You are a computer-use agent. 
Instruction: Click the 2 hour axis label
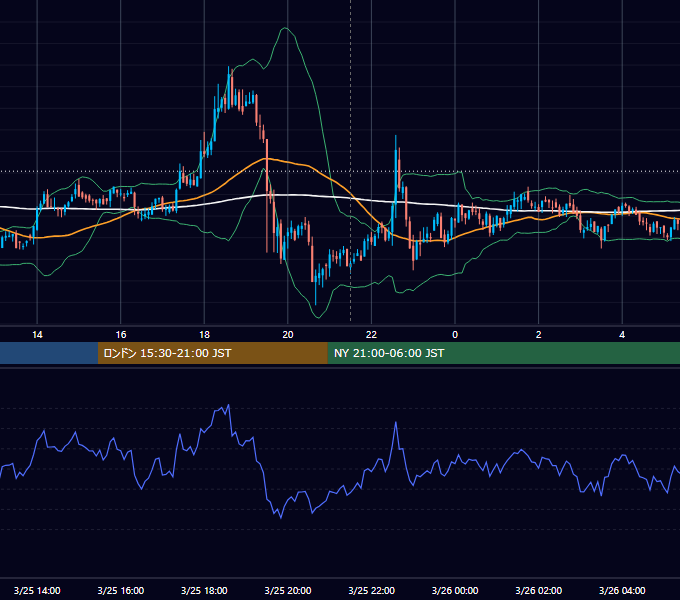pyautogui.click(x=539, y=335)
